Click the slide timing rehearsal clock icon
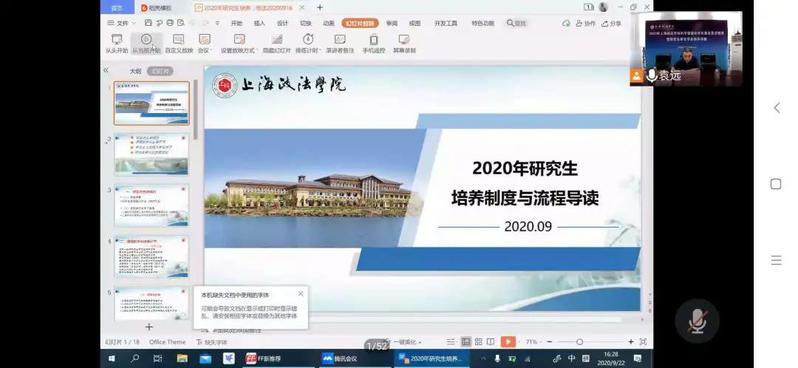The width and height of the screenshot is (798, 368). [307, 39]
